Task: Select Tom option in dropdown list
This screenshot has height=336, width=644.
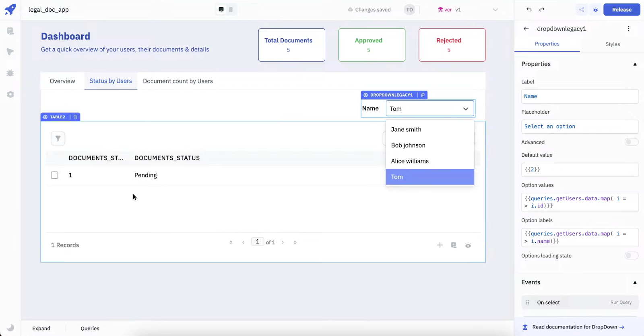Action: [x=430, y=177]
